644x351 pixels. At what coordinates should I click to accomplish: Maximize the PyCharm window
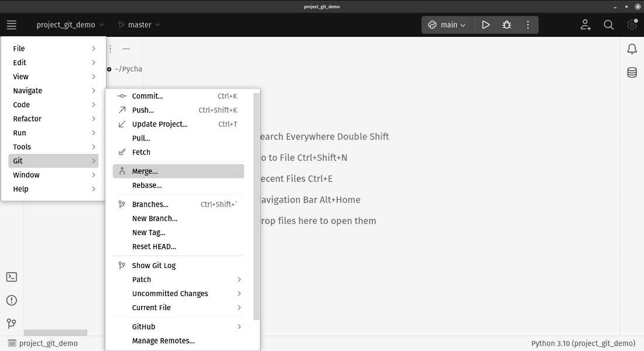[626, 6]
